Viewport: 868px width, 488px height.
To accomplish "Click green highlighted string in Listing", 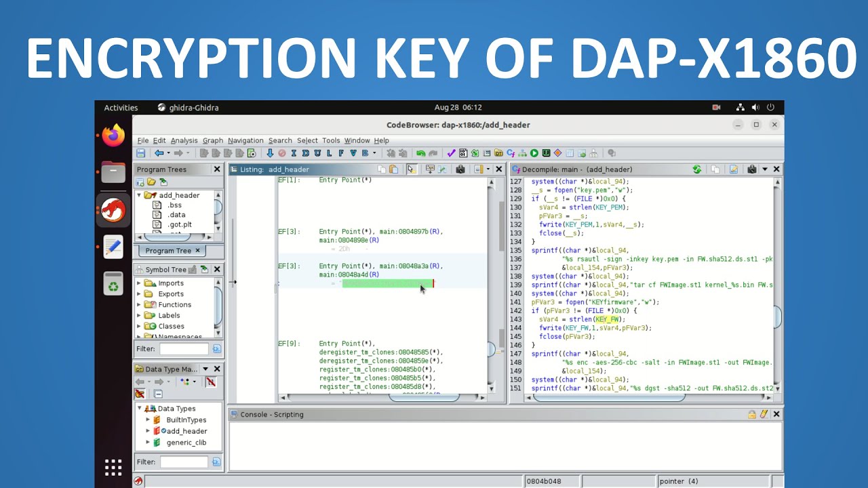I will [388, 283].
